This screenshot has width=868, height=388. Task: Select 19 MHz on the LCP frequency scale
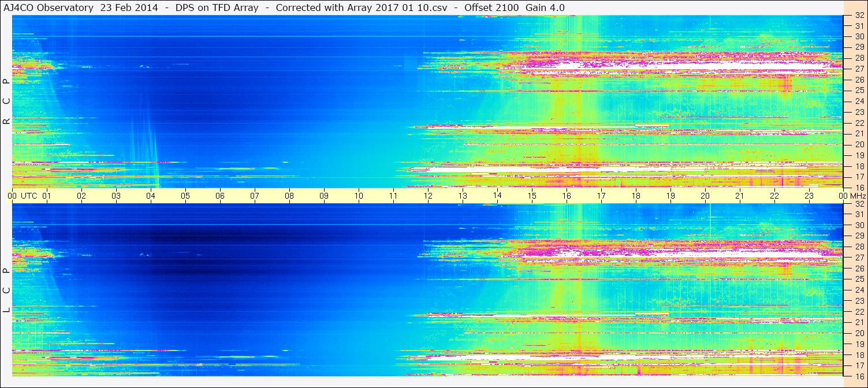[859, 344]
